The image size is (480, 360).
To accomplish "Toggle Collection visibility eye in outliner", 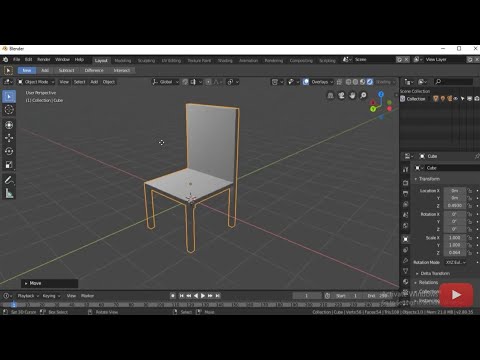I will point(456,99).
